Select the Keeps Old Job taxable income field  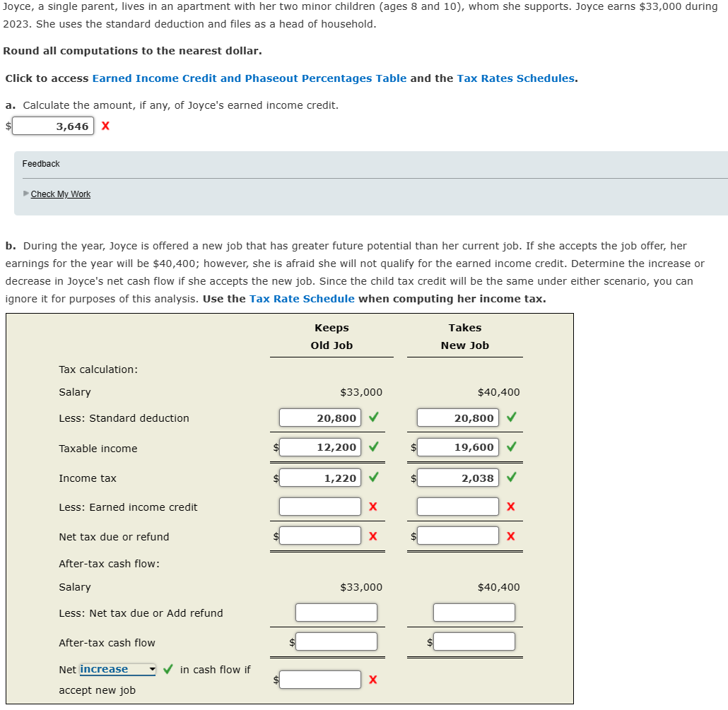(320, 447)
